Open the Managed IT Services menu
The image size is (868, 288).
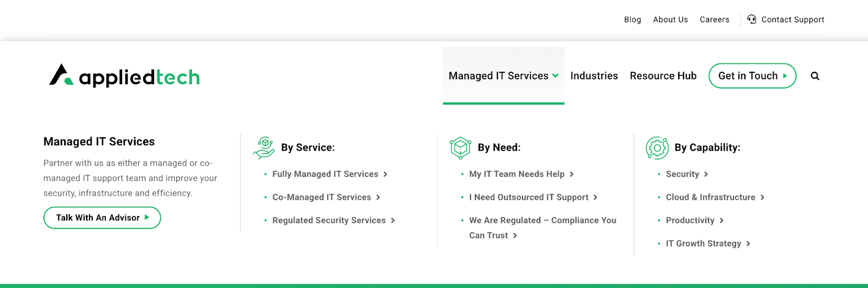pos(503,76)
